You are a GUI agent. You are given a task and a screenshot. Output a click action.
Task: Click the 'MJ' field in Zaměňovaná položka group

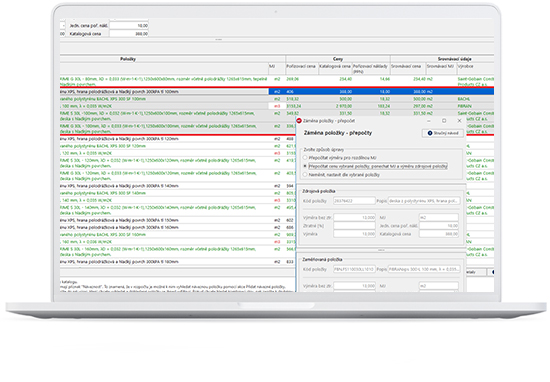click(439, 286)
